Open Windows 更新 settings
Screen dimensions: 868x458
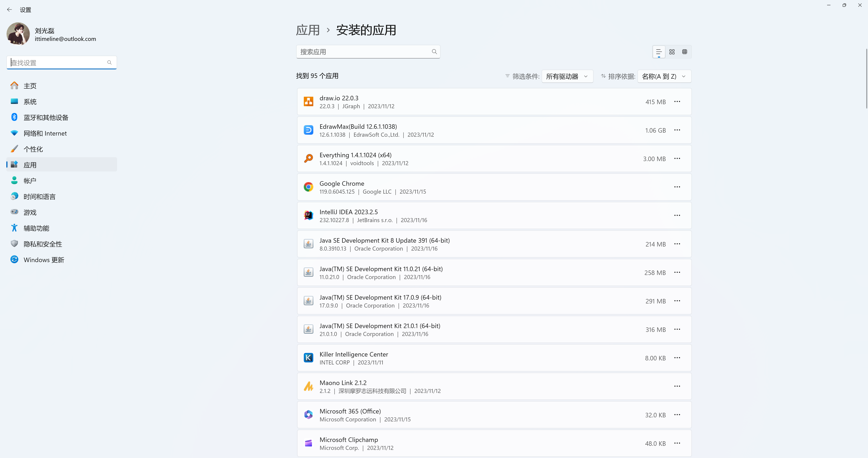[62, 260]
